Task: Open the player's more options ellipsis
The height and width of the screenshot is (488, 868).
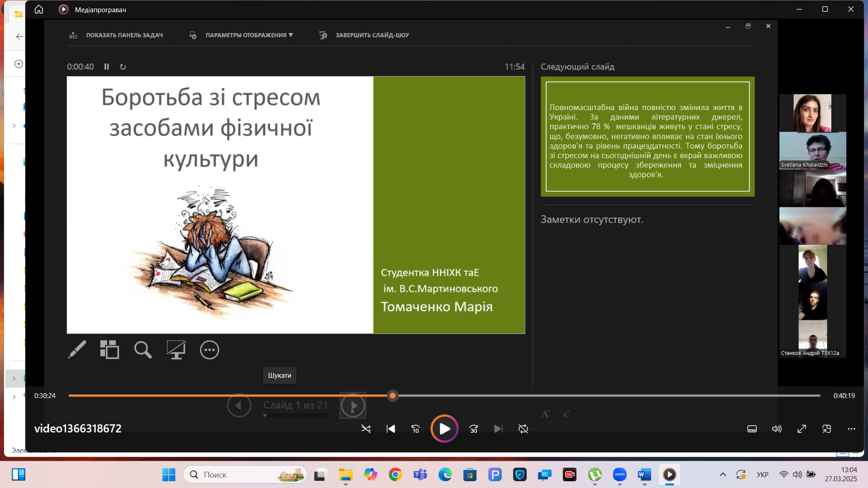Action: (851, 429)
